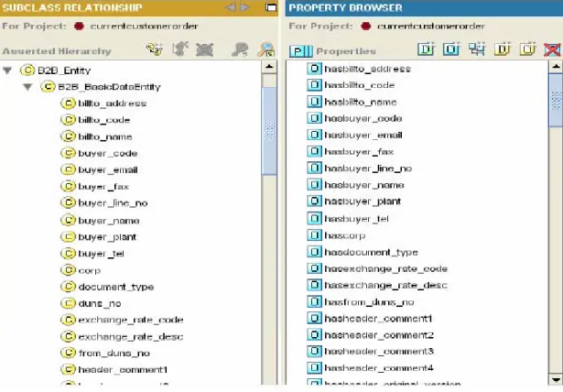Click the property list scrollbar down arrow
The image size is (563, 392).
(556, 379)
